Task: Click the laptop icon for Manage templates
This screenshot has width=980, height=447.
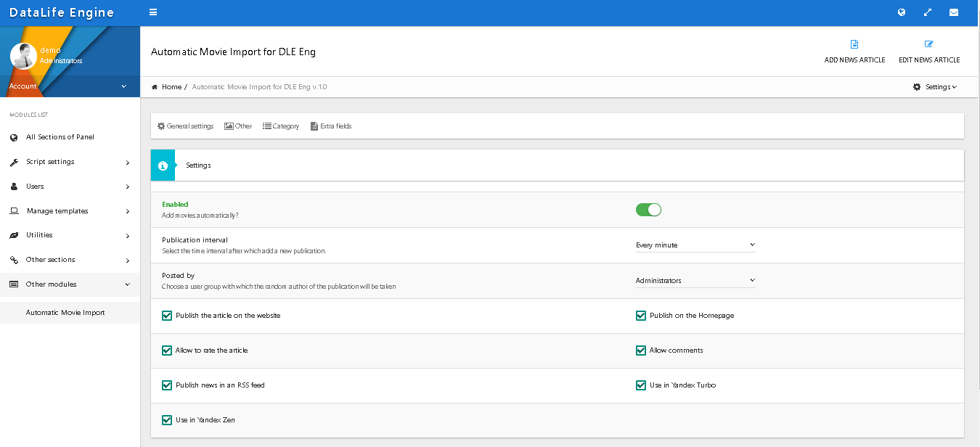Action: click(14, 211)
